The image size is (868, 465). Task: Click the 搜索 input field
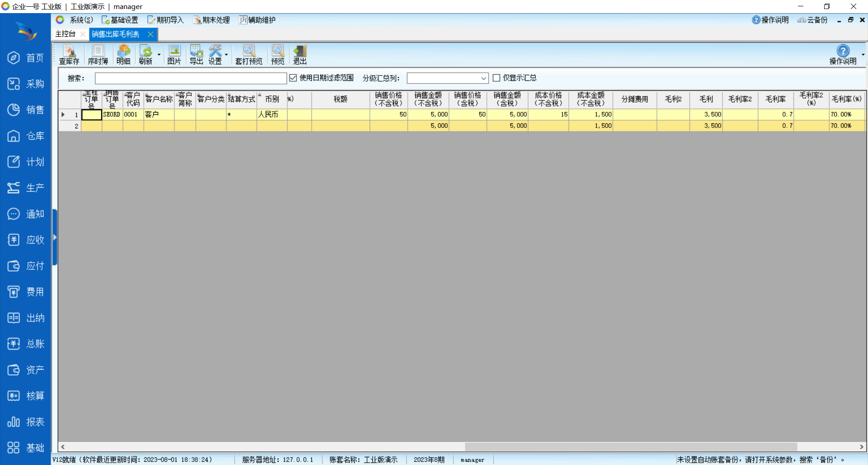(x=190, y=79)
